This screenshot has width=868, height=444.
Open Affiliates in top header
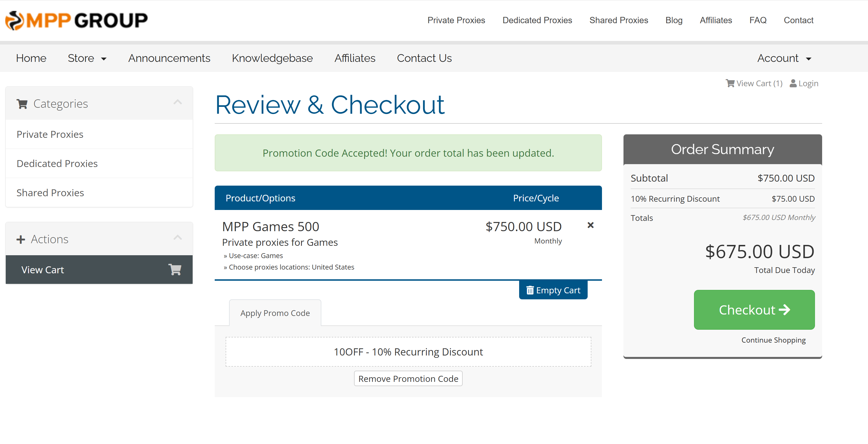click(716, 20)
